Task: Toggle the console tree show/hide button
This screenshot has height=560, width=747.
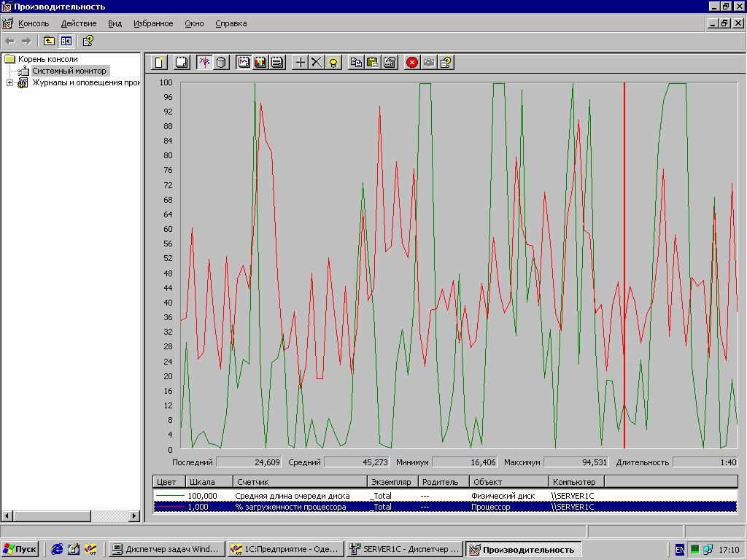Action: tap(66, 41)
